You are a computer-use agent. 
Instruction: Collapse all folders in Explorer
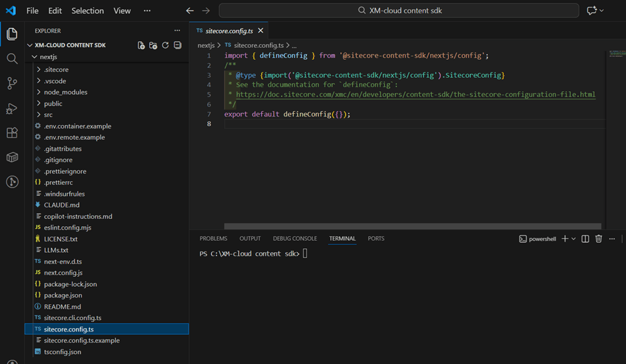tap(177, 45)
